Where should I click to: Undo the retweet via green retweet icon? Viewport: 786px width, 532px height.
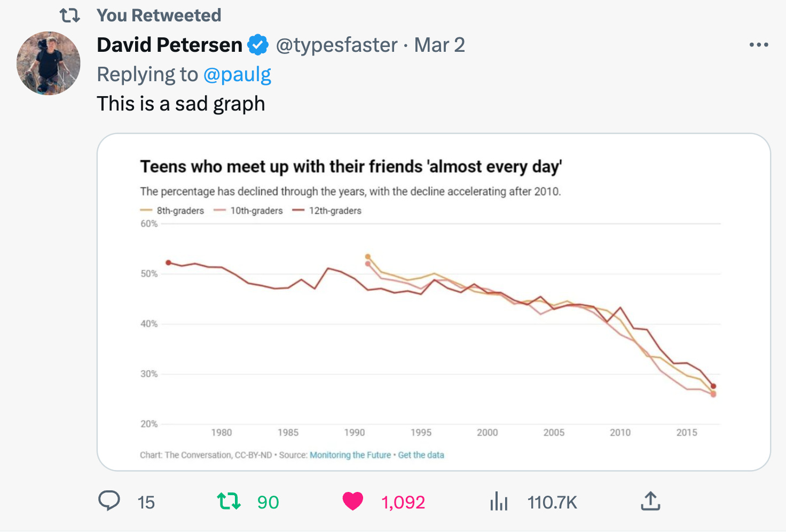coord(229,501)
